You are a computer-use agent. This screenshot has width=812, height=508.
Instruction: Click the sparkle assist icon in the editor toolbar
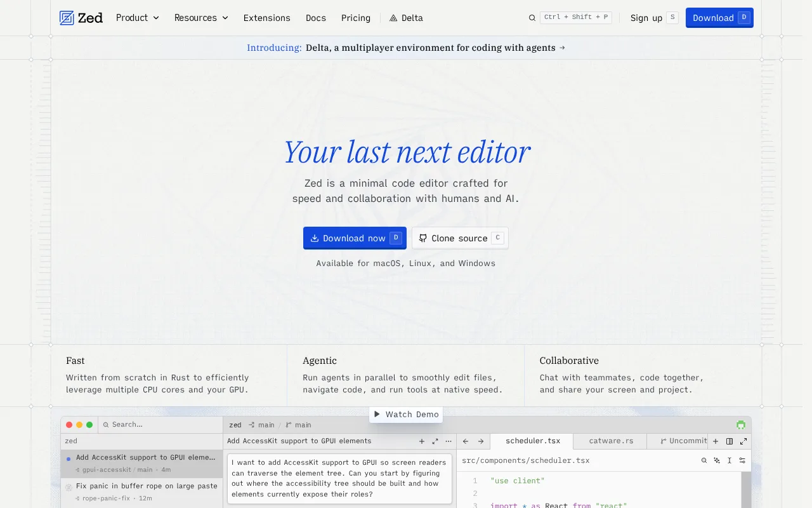tap(717, 460)
